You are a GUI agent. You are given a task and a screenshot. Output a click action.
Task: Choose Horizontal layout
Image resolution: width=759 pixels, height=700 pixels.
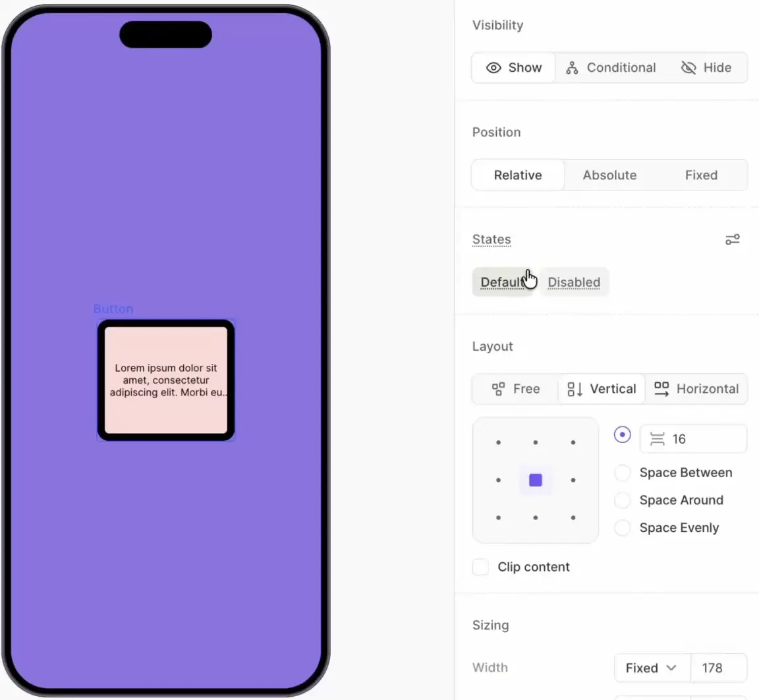[696, 389]
